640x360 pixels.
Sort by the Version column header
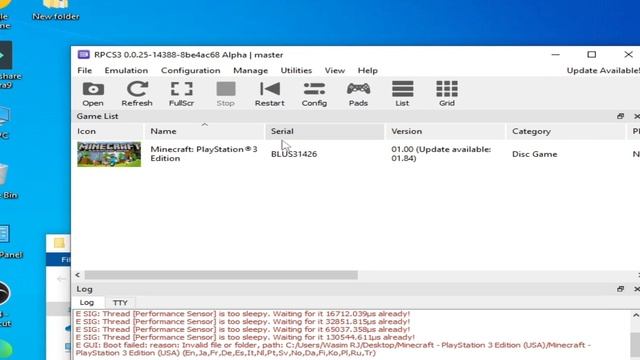point(445,131)
